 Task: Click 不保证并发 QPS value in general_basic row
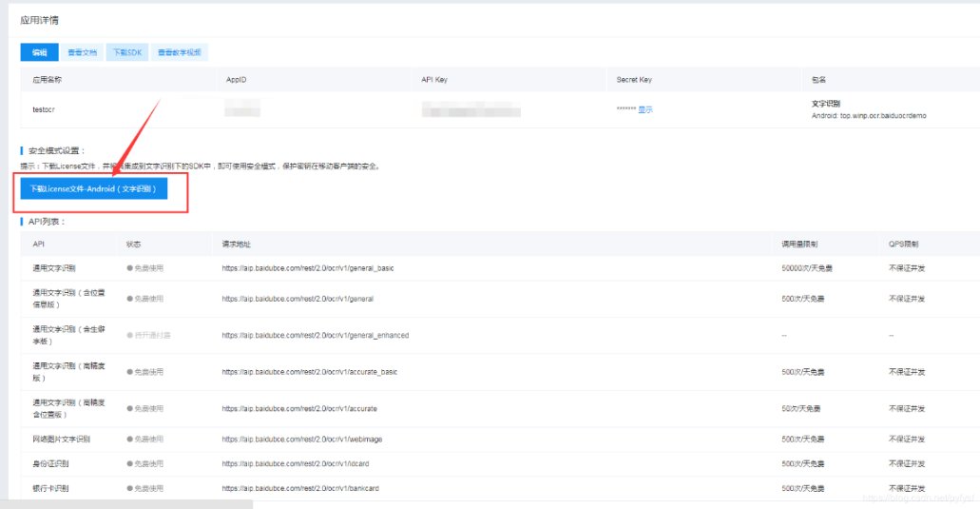coord(907,268)
